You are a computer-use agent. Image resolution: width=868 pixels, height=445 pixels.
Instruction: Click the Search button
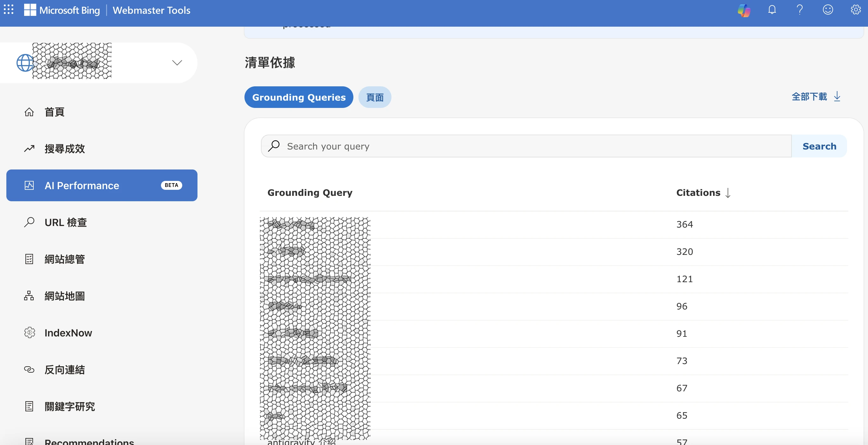click(819, 146)
